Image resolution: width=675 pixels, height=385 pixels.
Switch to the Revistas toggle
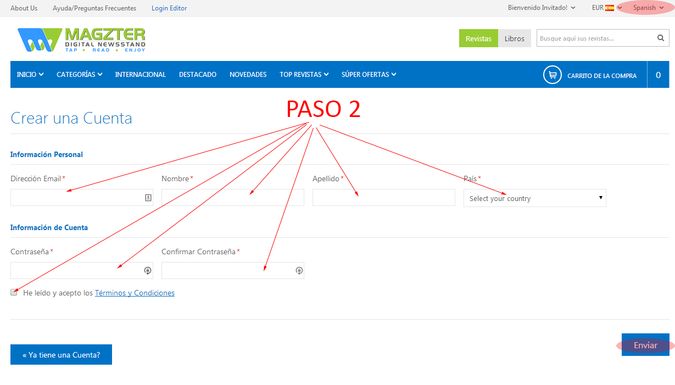click(478, 38)
